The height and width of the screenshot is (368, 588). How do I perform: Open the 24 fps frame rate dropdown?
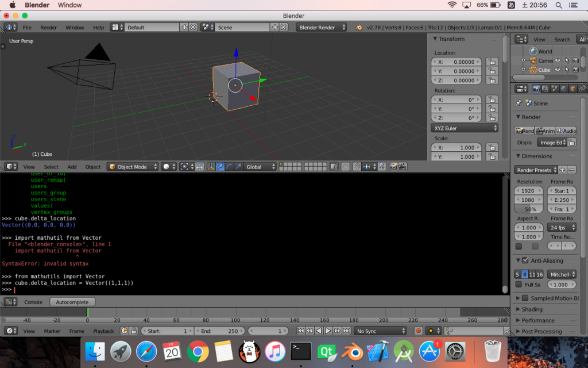pos(562,228)
